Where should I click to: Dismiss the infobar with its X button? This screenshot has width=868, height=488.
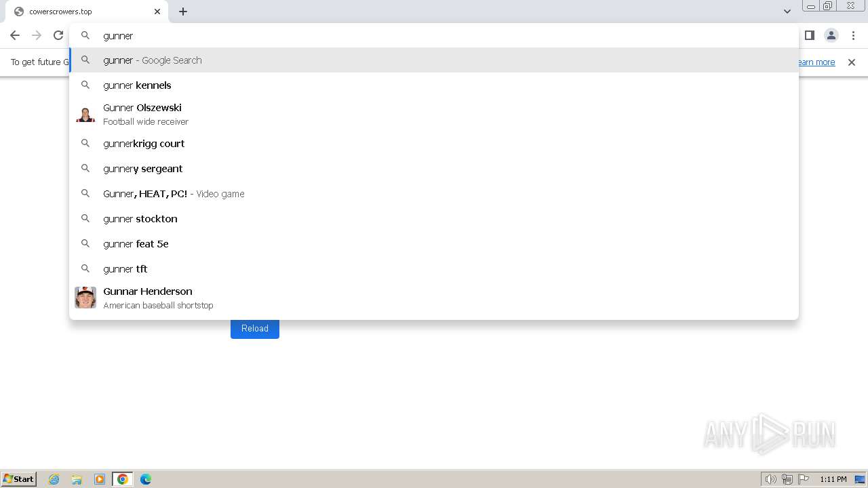(x=852, y=62)
